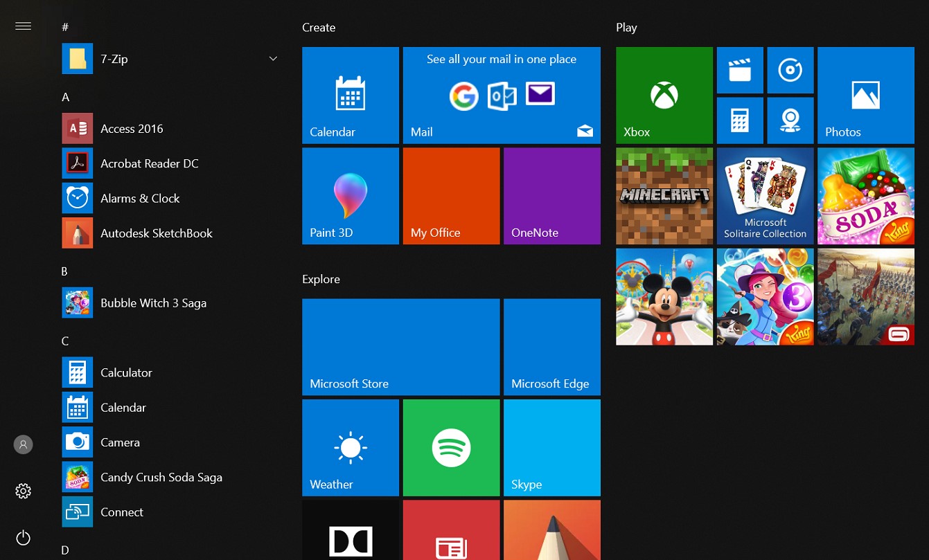Open the Paint 3D tile

[351, 196]
